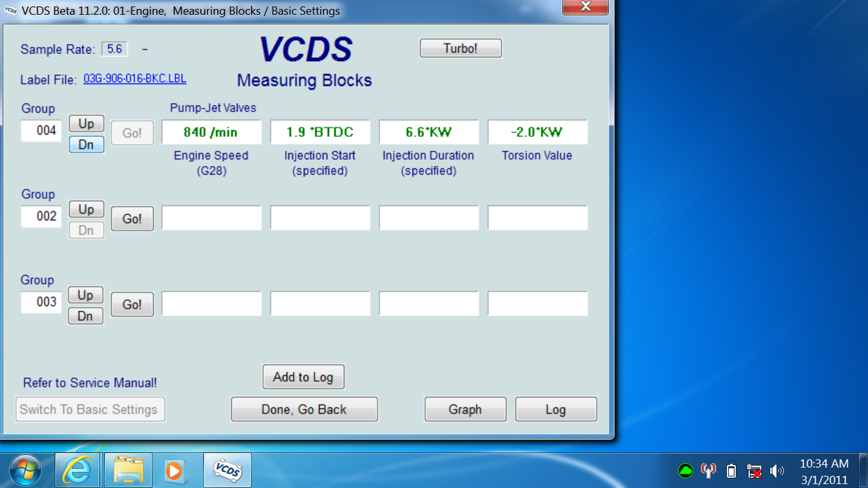Click the Group 003 number field
Screen dimensions: 868x488
[43, 302]
